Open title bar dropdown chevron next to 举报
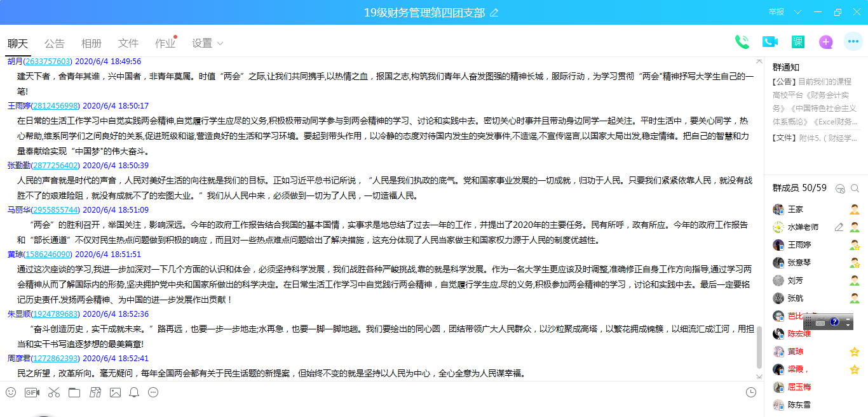Screen dimensions: 868x417 point(797,12)
